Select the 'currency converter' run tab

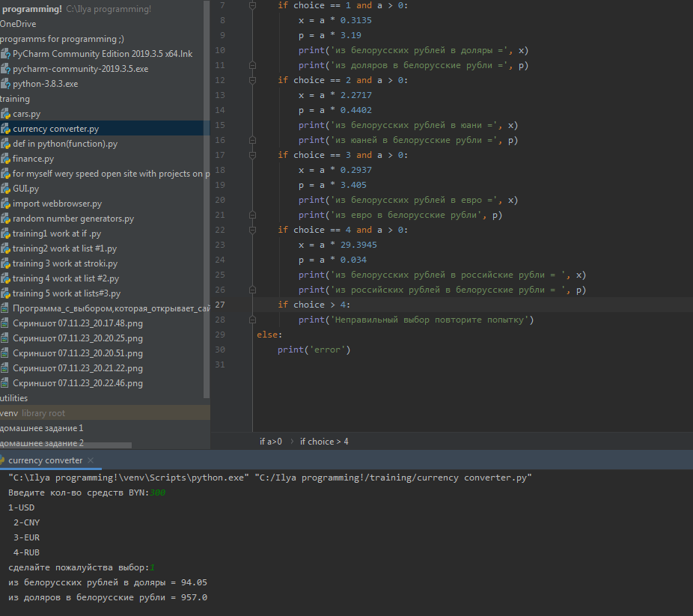[x=45, y=460]
